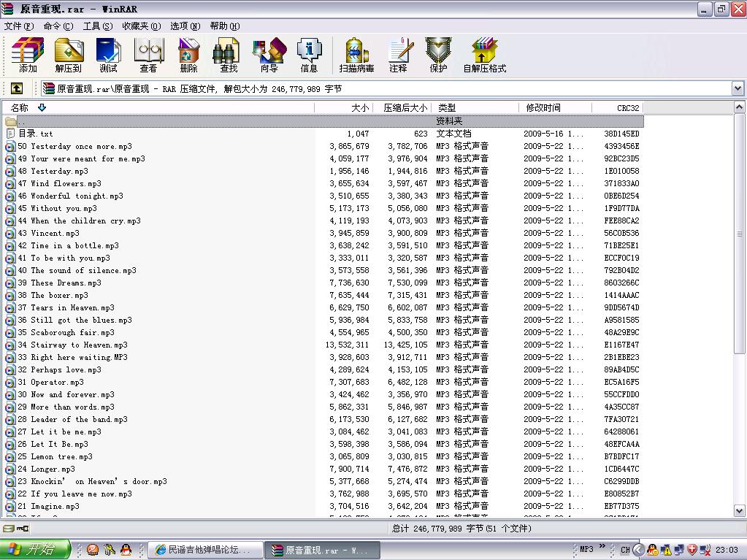
Task: Open the 工具(S) menu
Action: [x=98, y=26]
